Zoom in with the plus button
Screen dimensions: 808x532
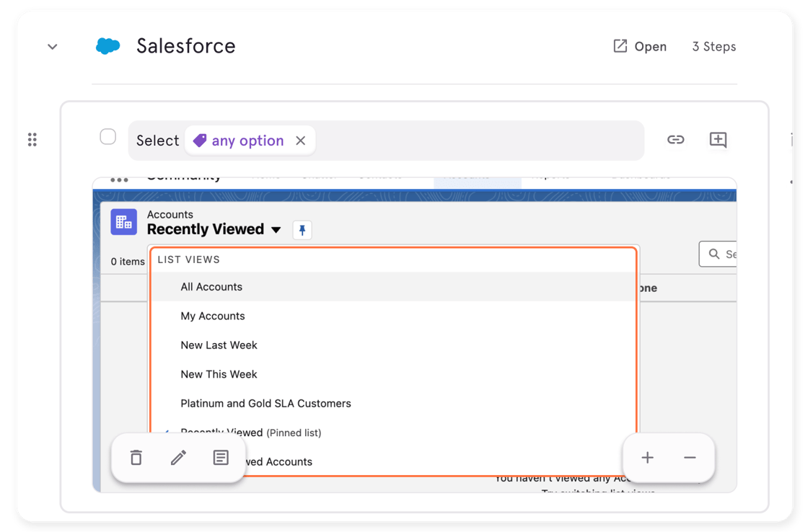point(647,458)
